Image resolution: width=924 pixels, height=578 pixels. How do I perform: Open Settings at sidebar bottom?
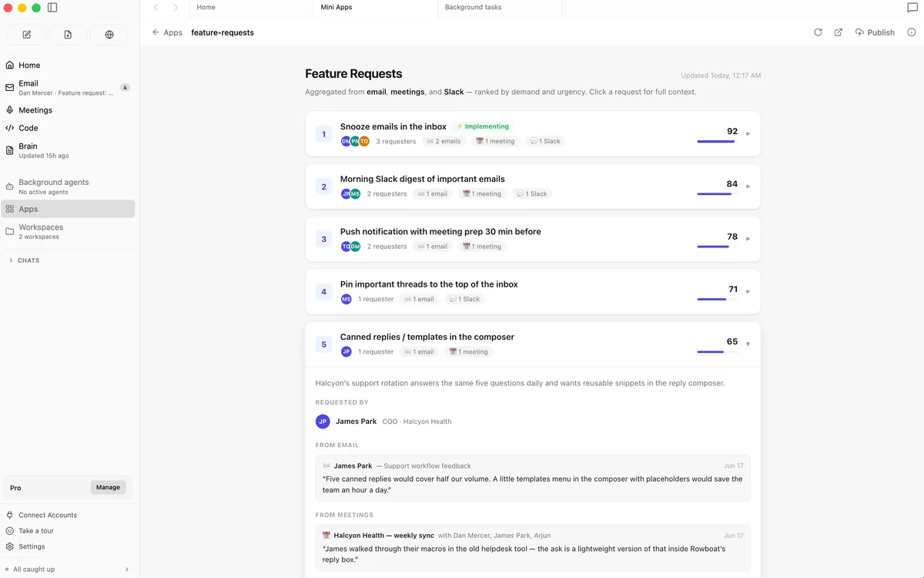coord(25,546)
